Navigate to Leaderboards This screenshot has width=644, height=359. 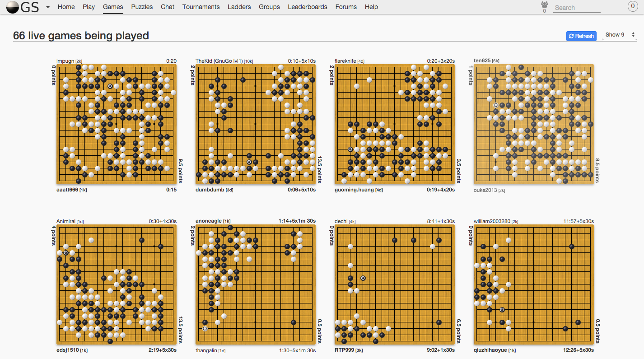click(308, 7)
